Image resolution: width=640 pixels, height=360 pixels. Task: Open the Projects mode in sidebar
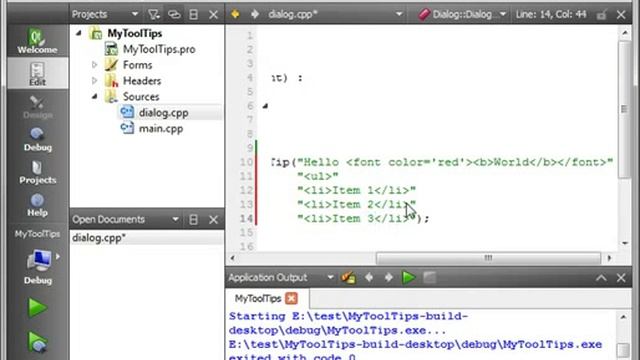click(37, 172)
